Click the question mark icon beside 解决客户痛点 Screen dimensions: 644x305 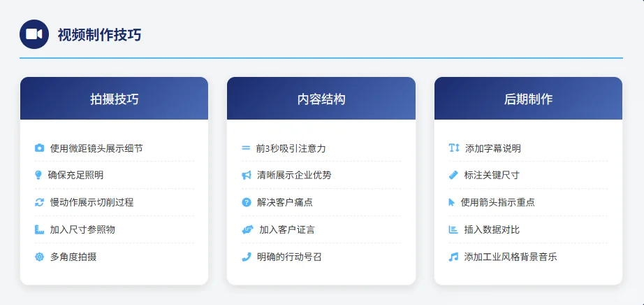coord(247,202)
